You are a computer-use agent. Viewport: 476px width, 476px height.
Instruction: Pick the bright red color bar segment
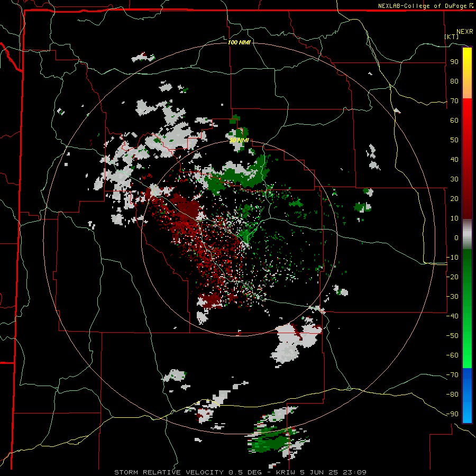tap(467, 122)
